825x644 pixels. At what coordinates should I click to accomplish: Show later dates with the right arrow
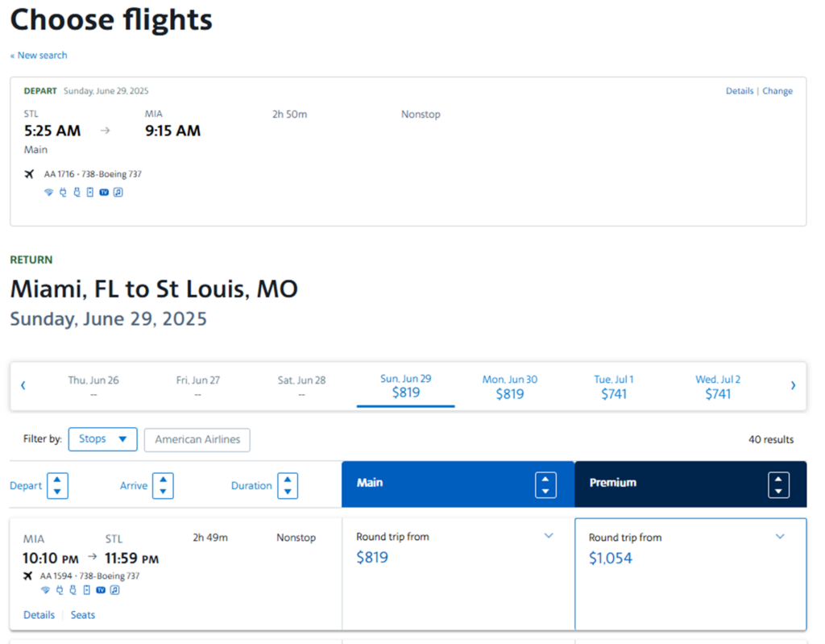pos(793,385)
